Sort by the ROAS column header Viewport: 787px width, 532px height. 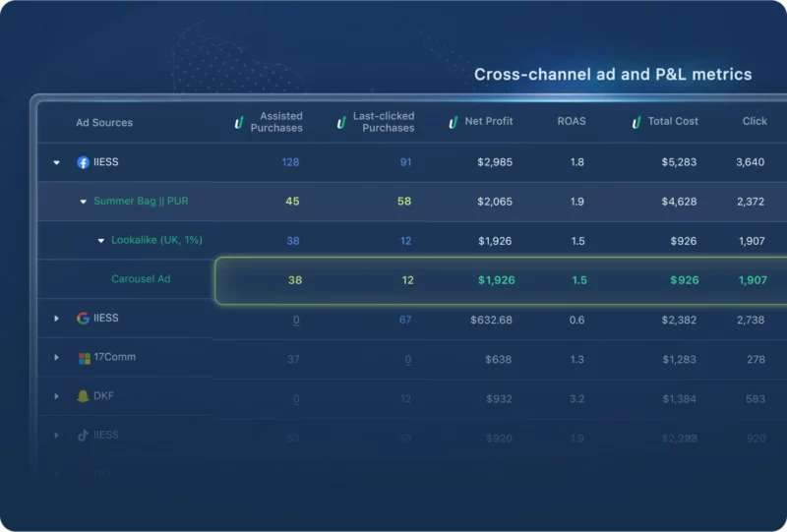point(571,122)
